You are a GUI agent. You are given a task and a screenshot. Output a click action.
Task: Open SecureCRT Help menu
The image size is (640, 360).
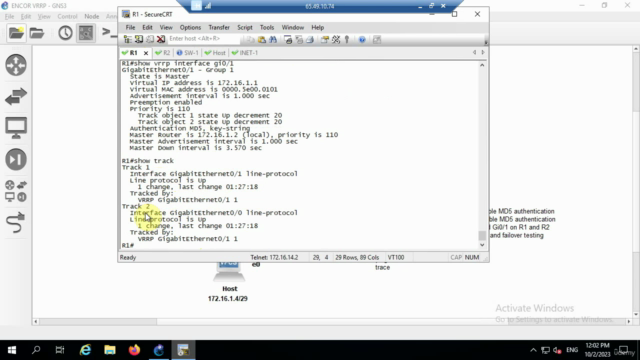[318, 27]
